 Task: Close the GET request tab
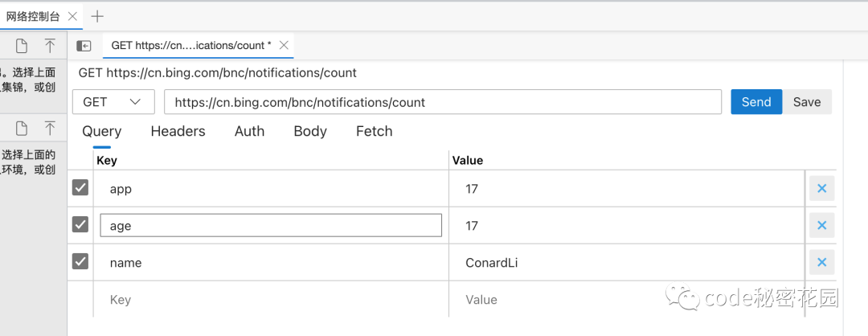tap(284, 46)
